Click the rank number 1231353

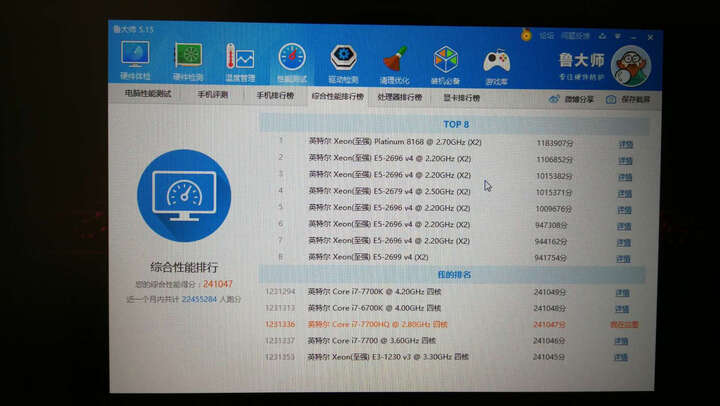[x=279, y=357]
